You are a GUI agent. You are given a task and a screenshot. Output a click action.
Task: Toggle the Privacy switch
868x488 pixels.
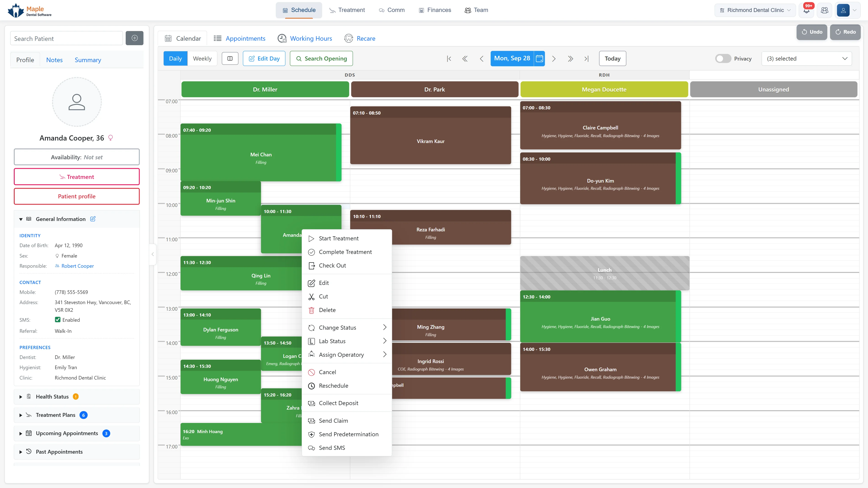click(x=723, y=59)
